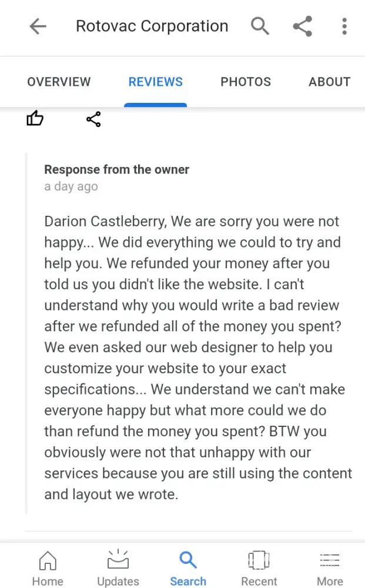Viewport: 365px width, 588px height.
Task: Open search with the magnifier icon in header
Action: pos(260,26)
